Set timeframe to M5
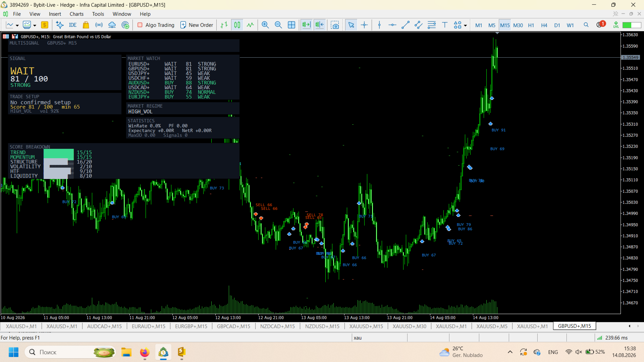The height and width of the screenshot is (362, 644). 492,25
